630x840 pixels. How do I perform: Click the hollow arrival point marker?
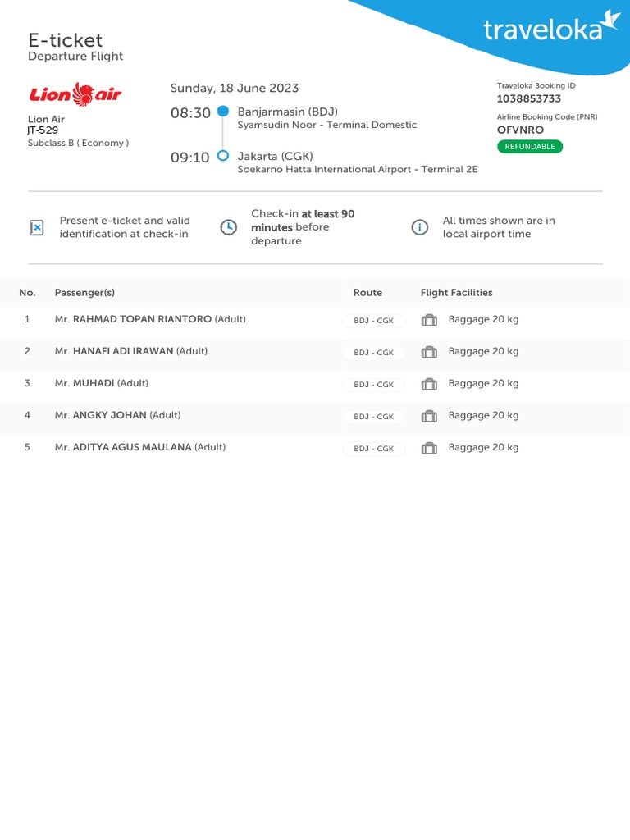pos(223,156)
